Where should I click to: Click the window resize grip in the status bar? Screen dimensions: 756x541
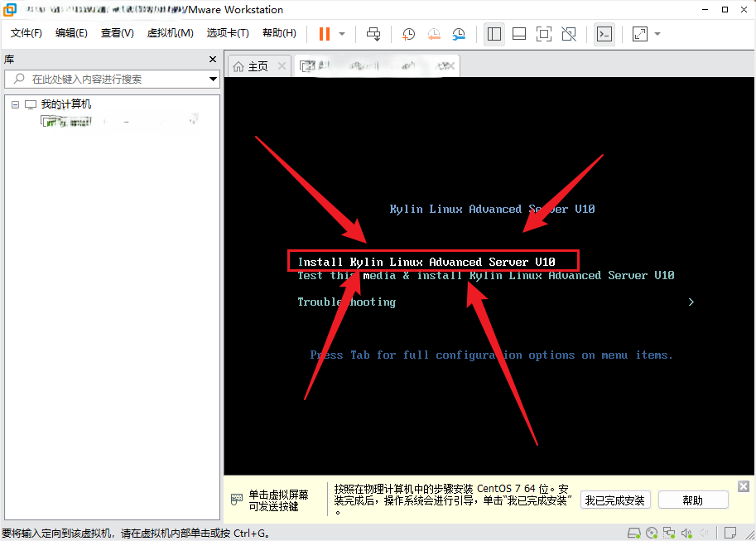[x=750, y=534]
